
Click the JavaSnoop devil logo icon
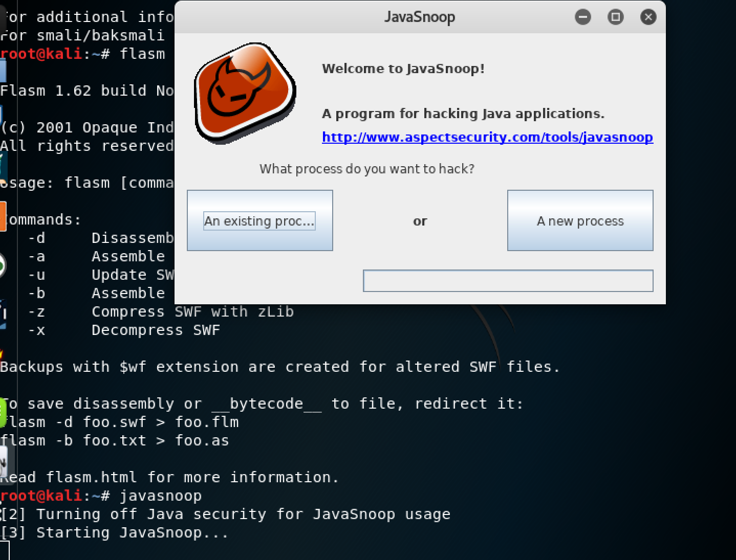(x=245, y=93)
